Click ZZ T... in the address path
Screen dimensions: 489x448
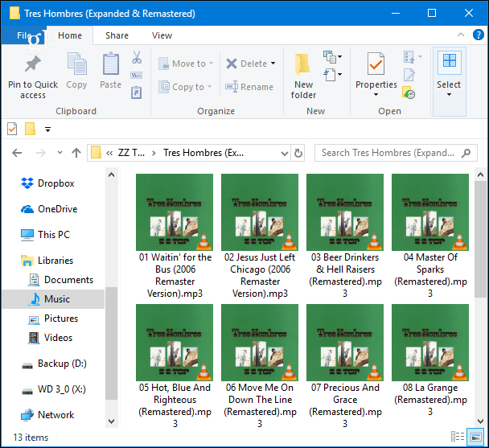coord(131,153)
